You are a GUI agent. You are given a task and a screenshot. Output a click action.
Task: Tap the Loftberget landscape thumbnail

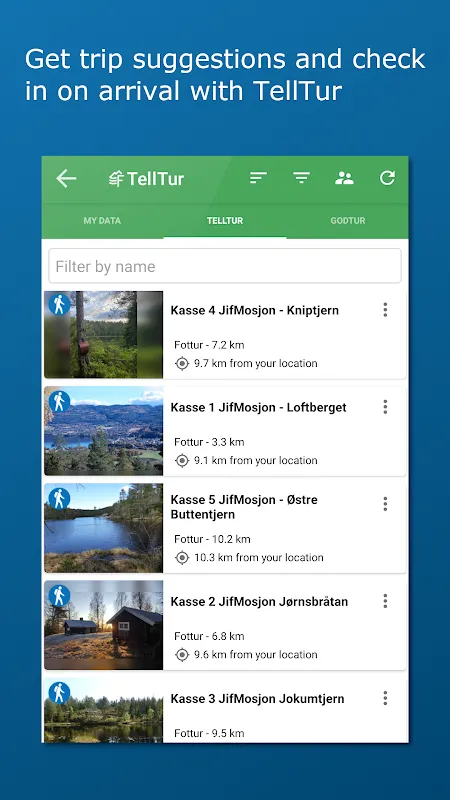104,431
